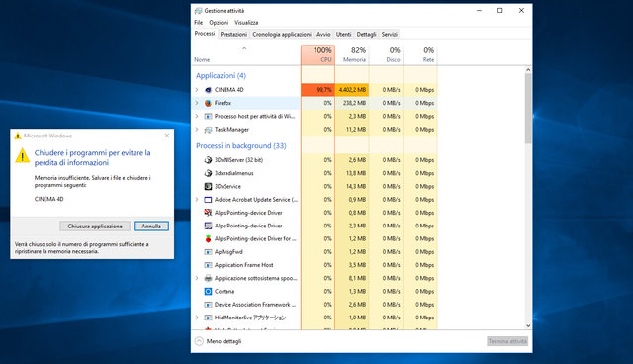Click the Cortana process icon
Screen dimensions: 633x364
[x=208, y=292]
